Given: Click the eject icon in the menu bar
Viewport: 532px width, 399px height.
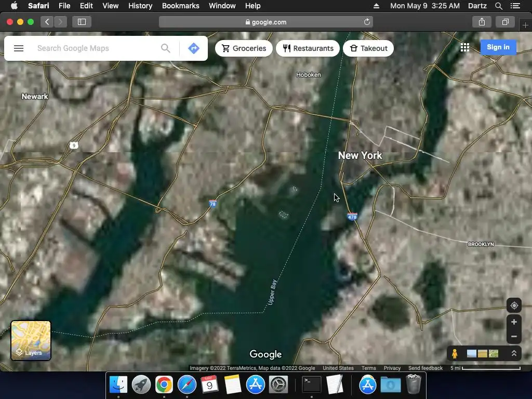Looking at the screenshot, I should click(376, 6).
